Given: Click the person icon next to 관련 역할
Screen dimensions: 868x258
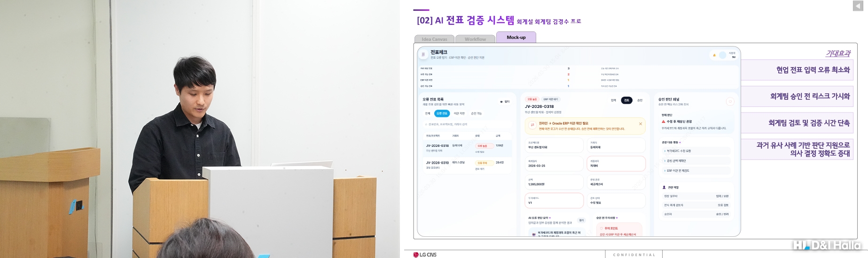Looking at the screenshot, I should point(664,187).
